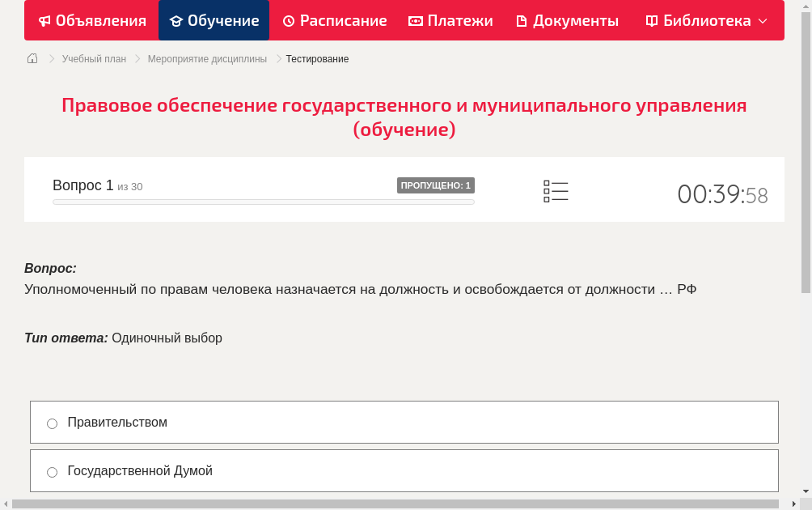Click the payment card icon on Платежи
812x510 pixels.
(x=414, y=20)
